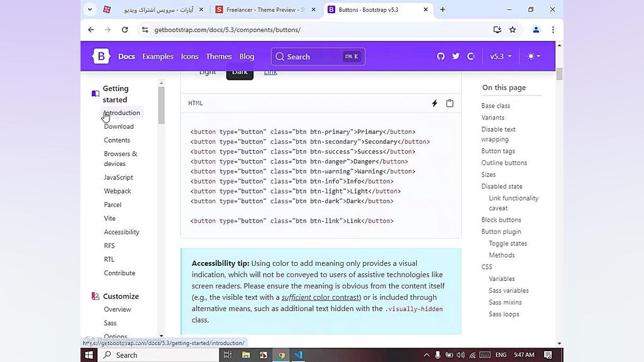Open the v5.3 version dropdown
Viewport: 644px width, 362px height.
click(x=501, y=56)
